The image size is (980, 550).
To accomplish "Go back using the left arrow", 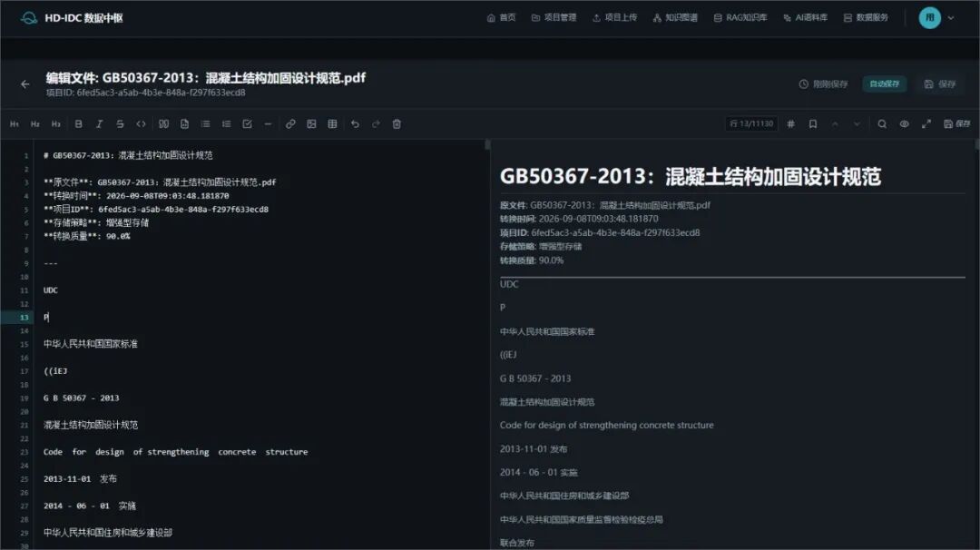I will [x=25, y=83].
